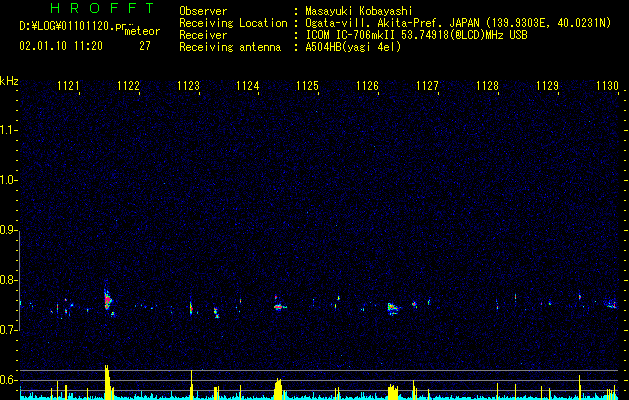The image size is (629, 400).
Task: Click the date stamp 02.01.10 11:20
Action: (x=61, y=46)
